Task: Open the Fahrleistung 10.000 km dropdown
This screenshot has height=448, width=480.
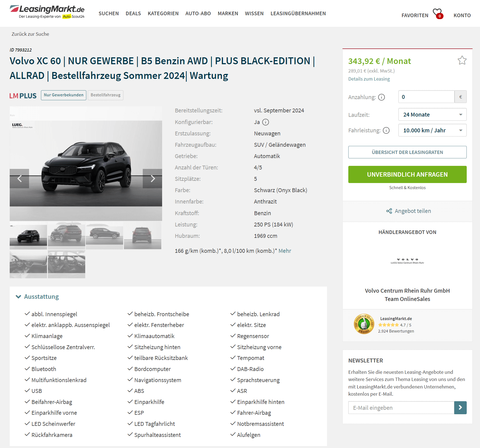Action: point(432,130)
